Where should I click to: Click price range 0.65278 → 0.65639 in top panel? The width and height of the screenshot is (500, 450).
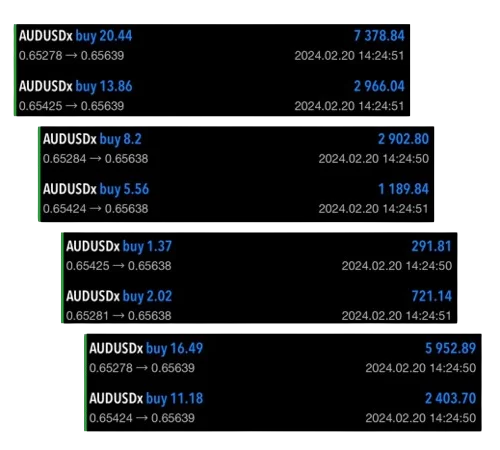point(71,55)
